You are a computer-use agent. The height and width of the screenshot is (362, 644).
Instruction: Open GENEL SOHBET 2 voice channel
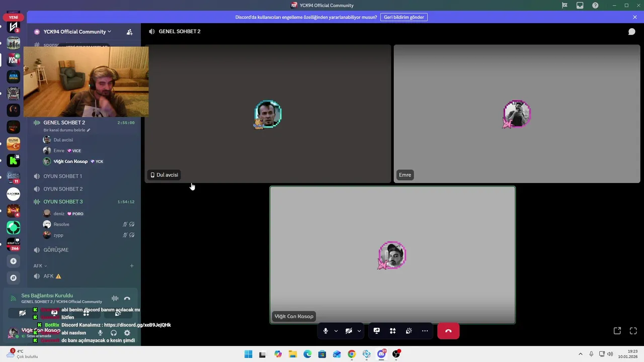point(64,123)
